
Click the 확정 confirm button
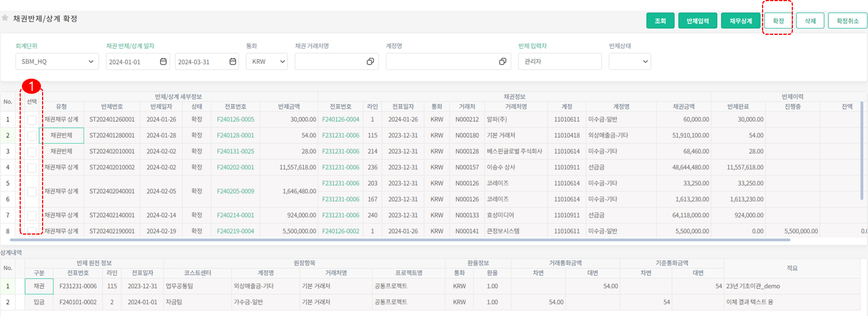(x=778, y=21)
